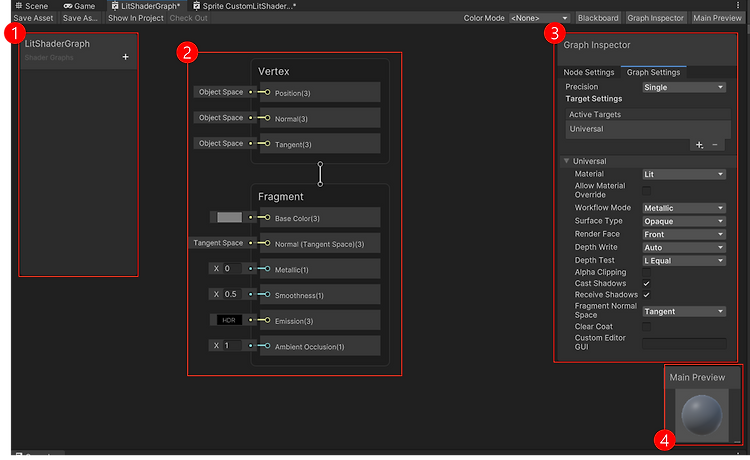Select the LitShaderGraph* tab
750x460 pixels.
(x=146, y=6)
